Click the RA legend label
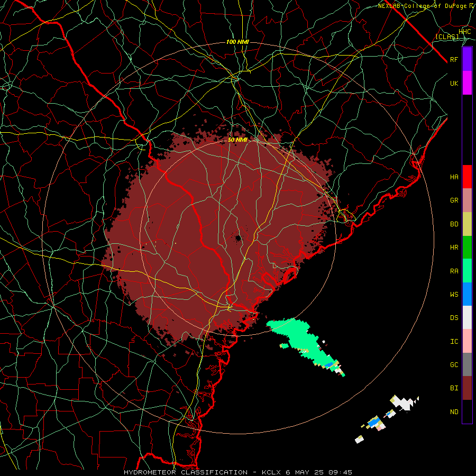 point(454,271)
